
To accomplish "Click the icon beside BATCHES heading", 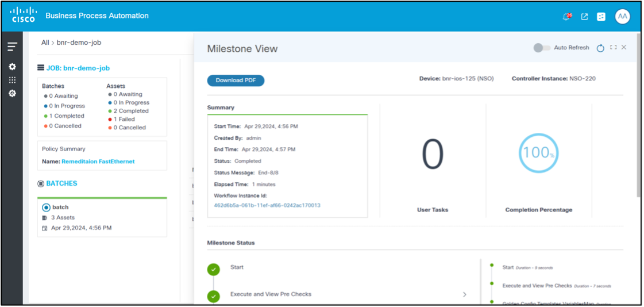I will tap(41, 184).
